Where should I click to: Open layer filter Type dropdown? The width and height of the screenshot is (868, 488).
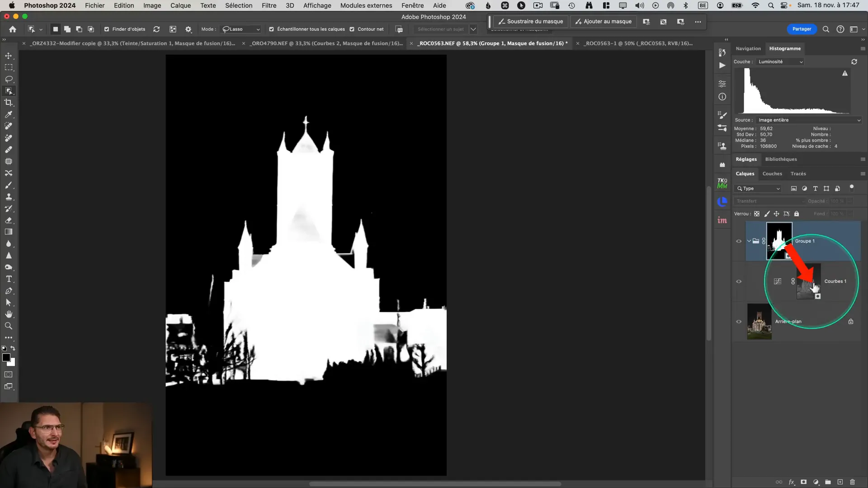[759, 188]
